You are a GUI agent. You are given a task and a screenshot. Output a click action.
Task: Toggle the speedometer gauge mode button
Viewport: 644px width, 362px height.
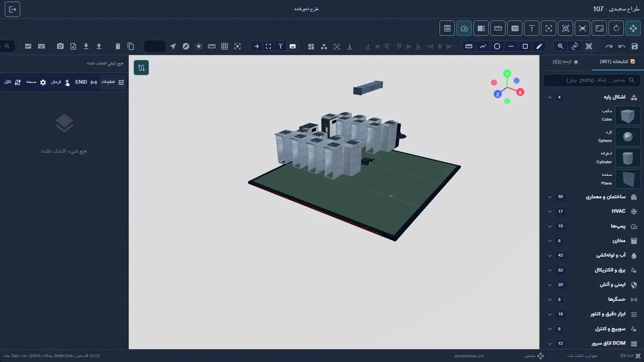tap(464, 28)
